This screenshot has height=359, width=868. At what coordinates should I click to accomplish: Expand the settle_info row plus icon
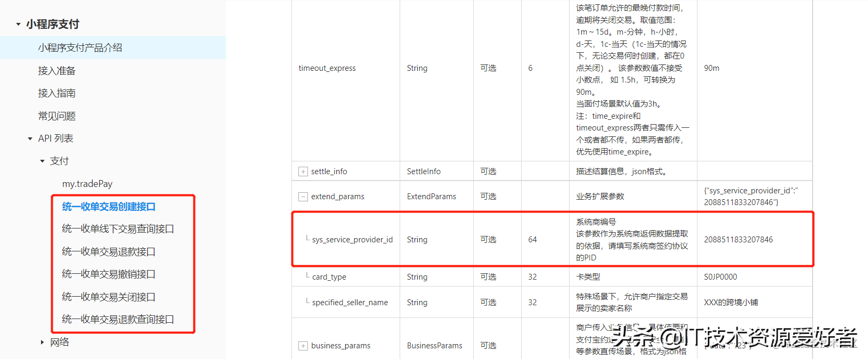[x=303, y=172]
